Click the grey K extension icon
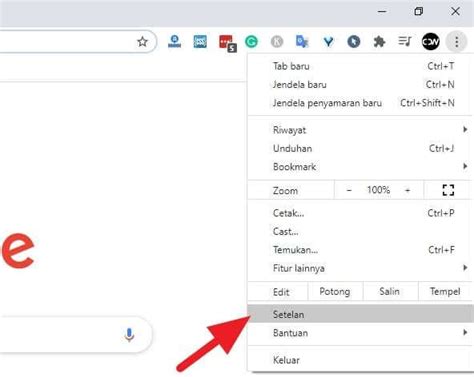 tap(277, 42)
